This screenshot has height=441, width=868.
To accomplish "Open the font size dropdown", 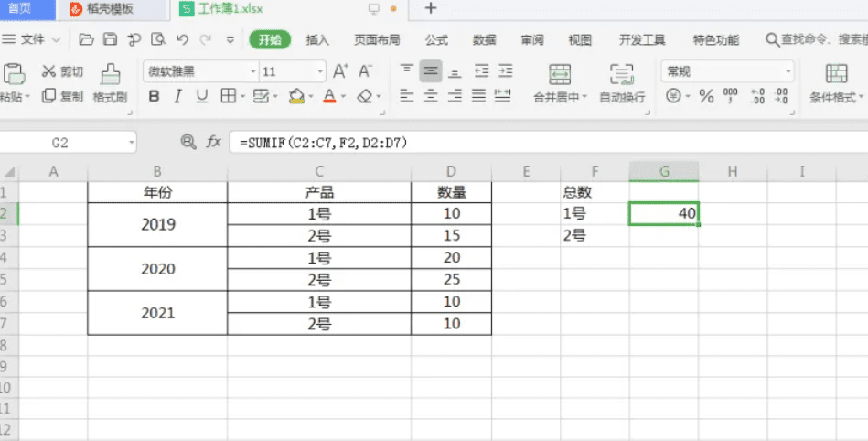I will [320, 71].
